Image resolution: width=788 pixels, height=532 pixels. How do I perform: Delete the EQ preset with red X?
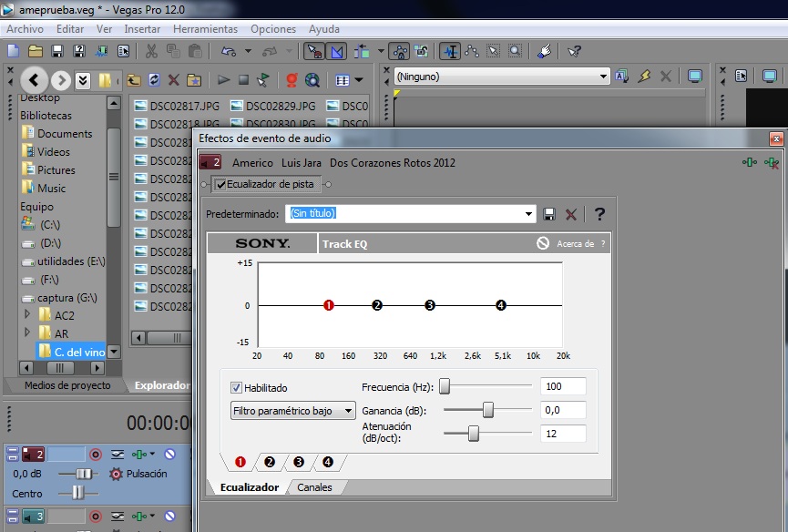(571, 215)
